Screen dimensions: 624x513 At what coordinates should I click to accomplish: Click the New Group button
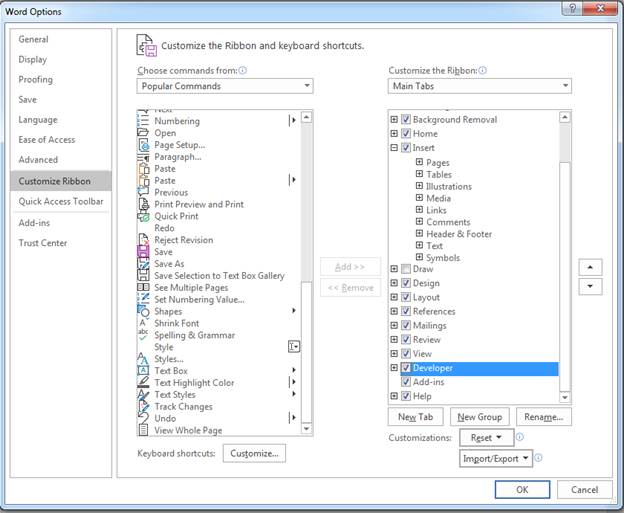coord(480,417)
